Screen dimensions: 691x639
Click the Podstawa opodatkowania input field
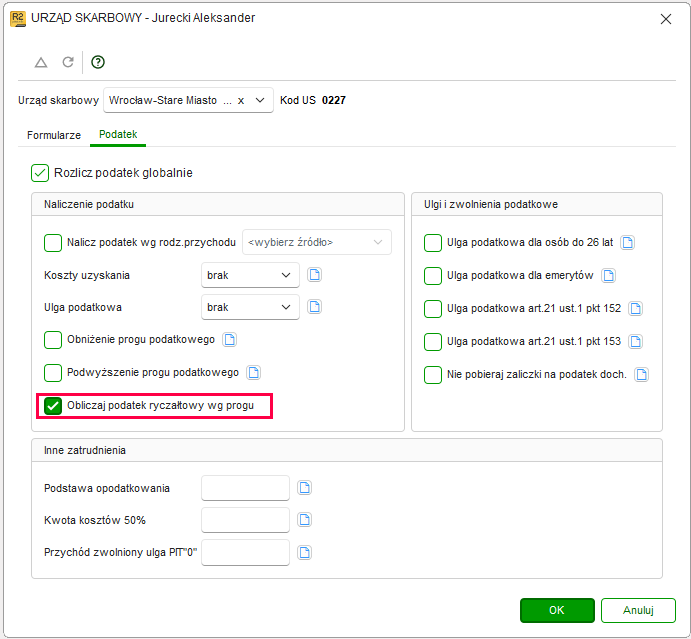pyautogui.click(x=245, y=488)
